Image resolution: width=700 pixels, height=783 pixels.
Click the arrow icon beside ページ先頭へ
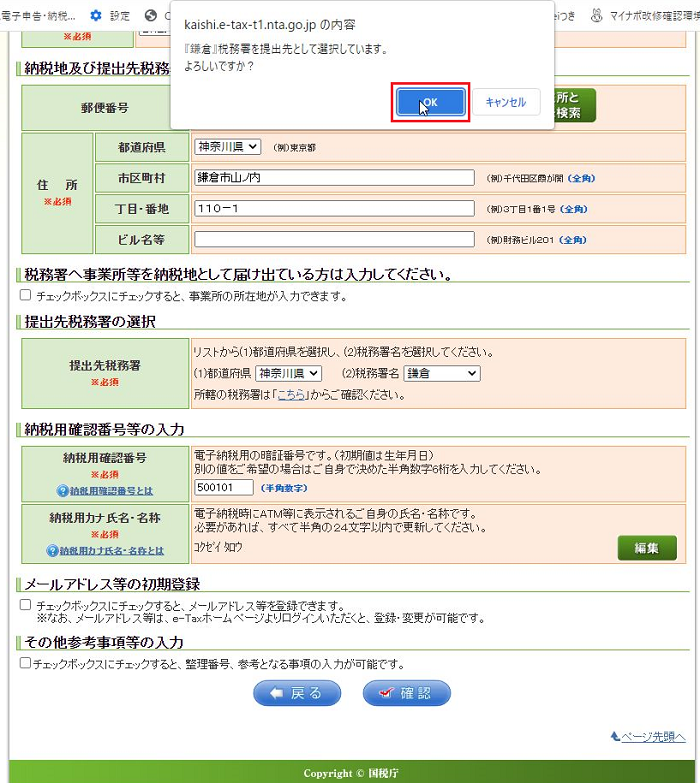tap(615, 736)
